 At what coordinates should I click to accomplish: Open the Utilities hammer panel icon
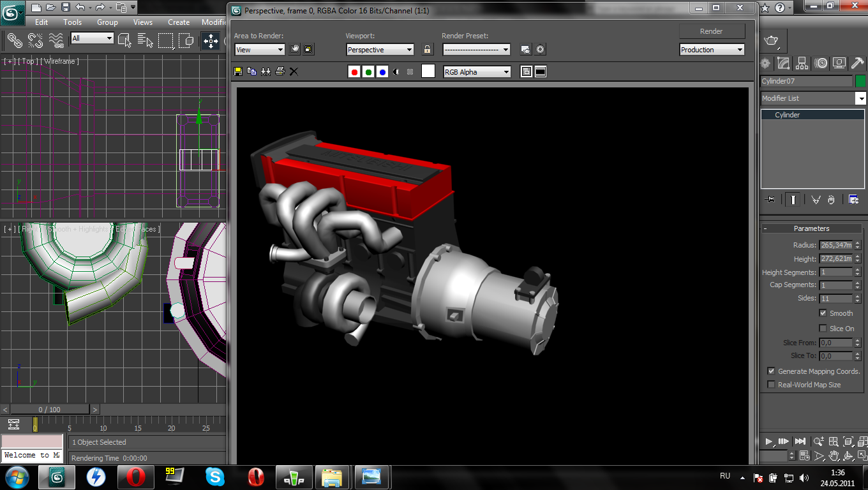coord(858,63)
